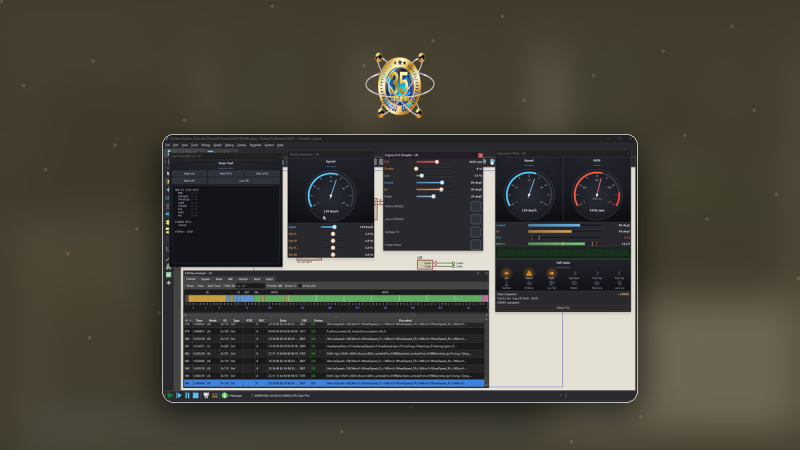Switch to Signals tab in CAN Bus Analyzer

coord(206,279)
